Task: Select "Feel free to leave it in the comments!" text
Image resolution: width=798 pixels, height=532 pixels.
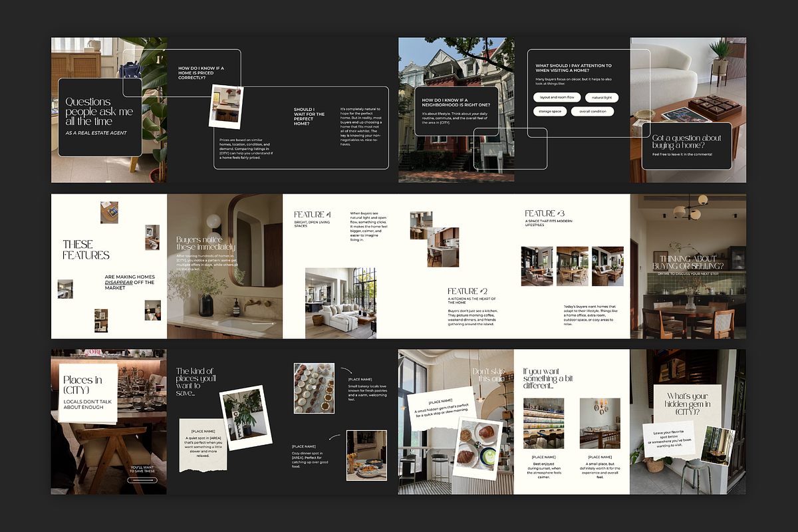Action: coord(682,154)
